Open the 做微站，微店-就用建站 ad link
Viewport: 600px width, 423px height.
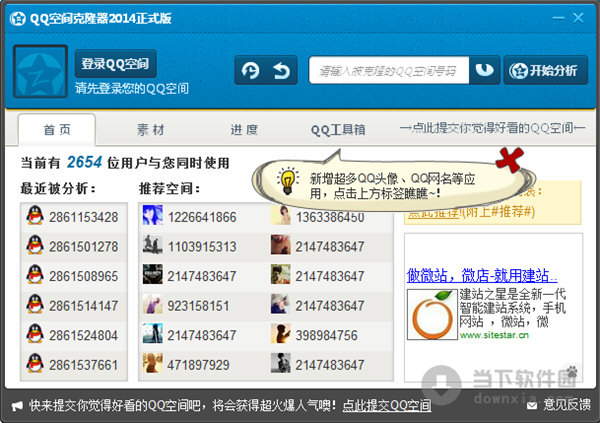coord(482,275)
